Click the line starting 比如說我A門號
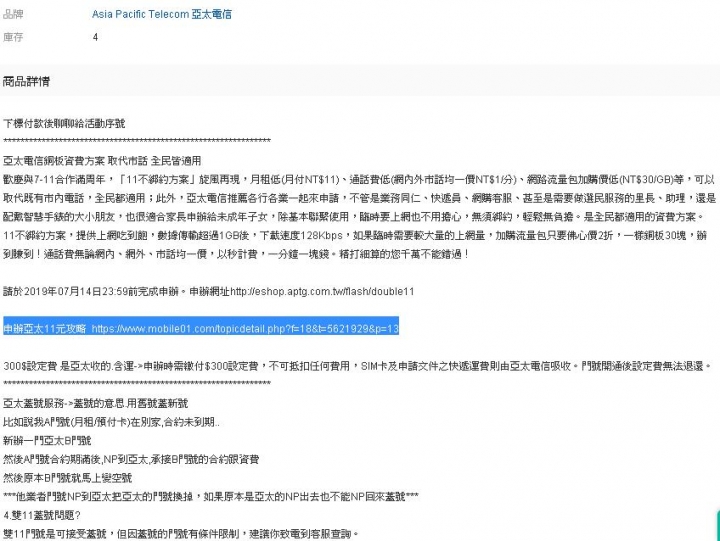The width and height of the screenshot is (720, 541). point(111,422)
